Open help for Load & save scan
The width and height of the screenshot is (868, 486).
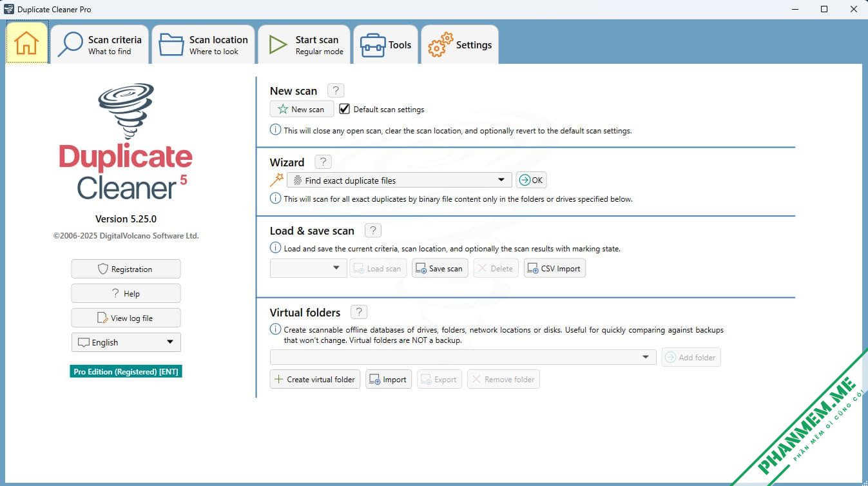[373, 230]
